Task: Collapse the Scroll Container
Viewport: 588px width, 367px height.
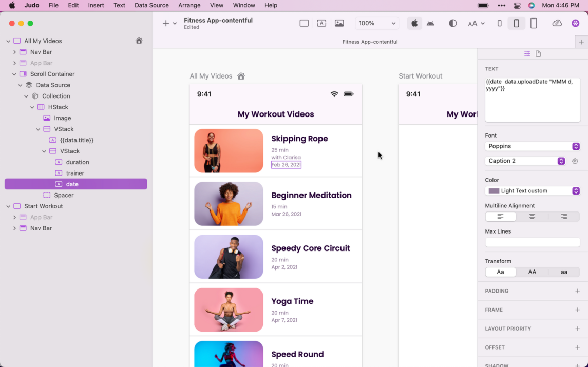Action: (14, 74)
